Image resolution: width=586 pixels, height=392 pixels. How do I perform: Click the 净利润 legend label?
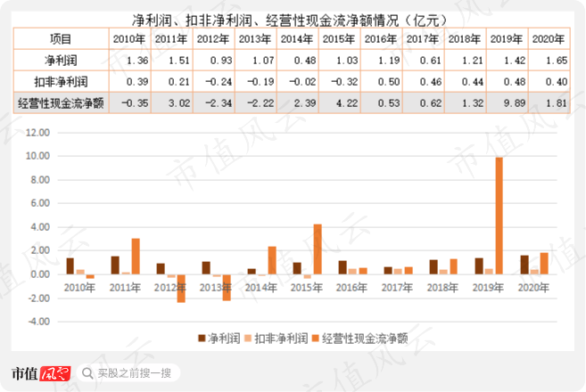[x=224, y=339]
